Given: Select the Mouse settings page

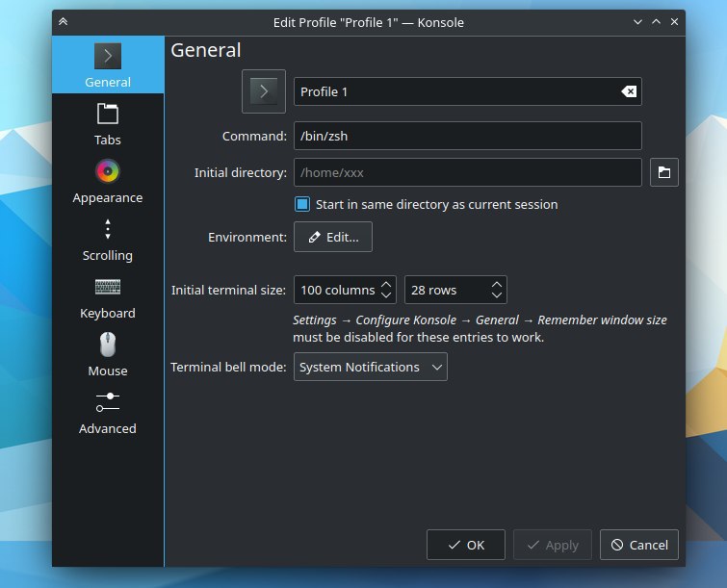Looking at the screenshot, I should (x=108, y=354).
